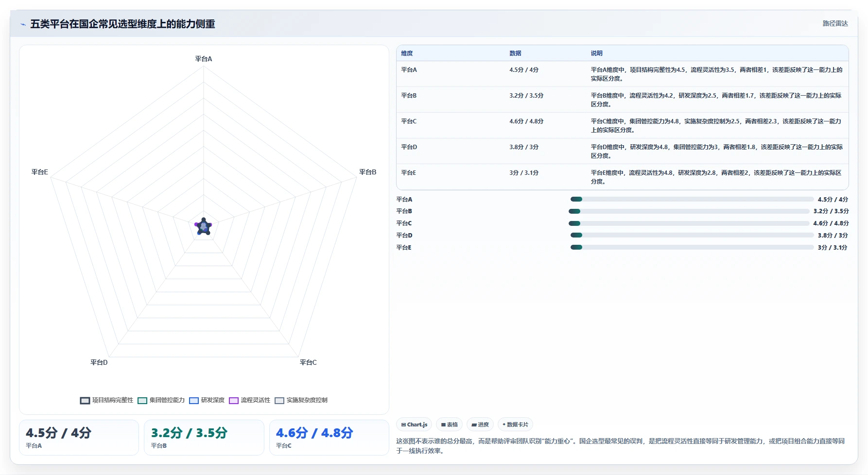Click the data point cluster at the radar center
Screen dimensions: 868x475
pyautogui.click(x=204, y=226)
